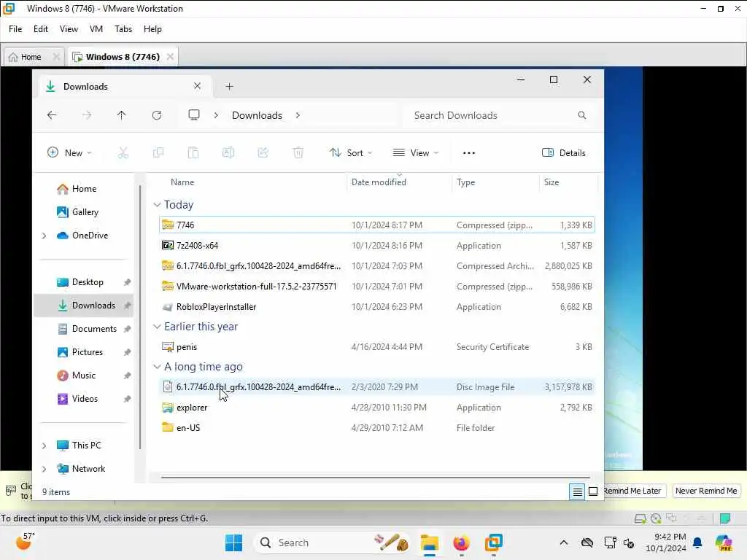Click the Delete trash icon
Image resolution: width=747 pixels, height=560 pixels.
click(298, 153)
